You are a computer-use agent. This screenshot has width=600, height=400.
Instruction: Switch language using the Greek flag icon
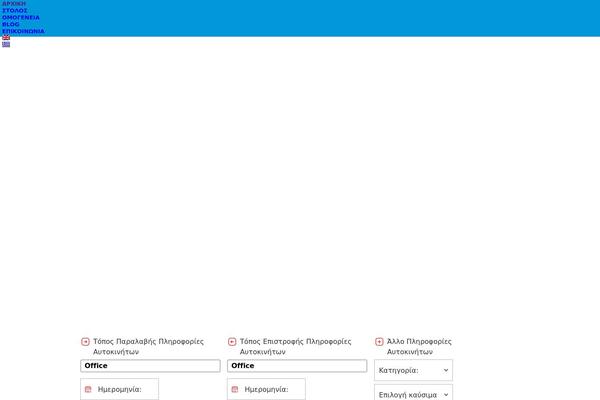[x=6, y=44]
